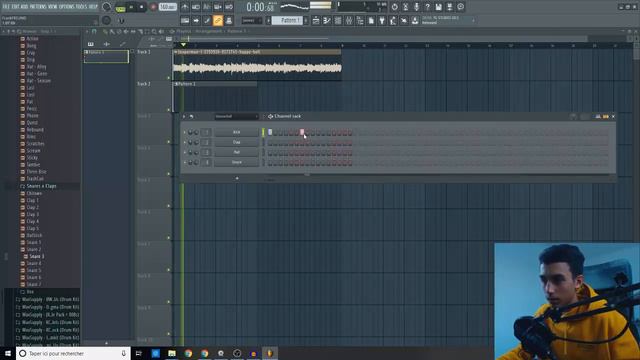Add a channel with the plus button

tap(237, 178)
